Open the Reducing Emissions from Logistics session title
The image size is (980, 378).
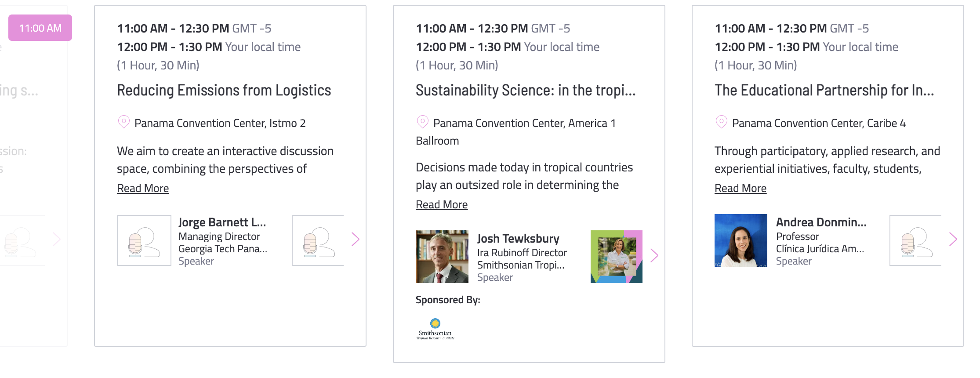pos(224,91)
